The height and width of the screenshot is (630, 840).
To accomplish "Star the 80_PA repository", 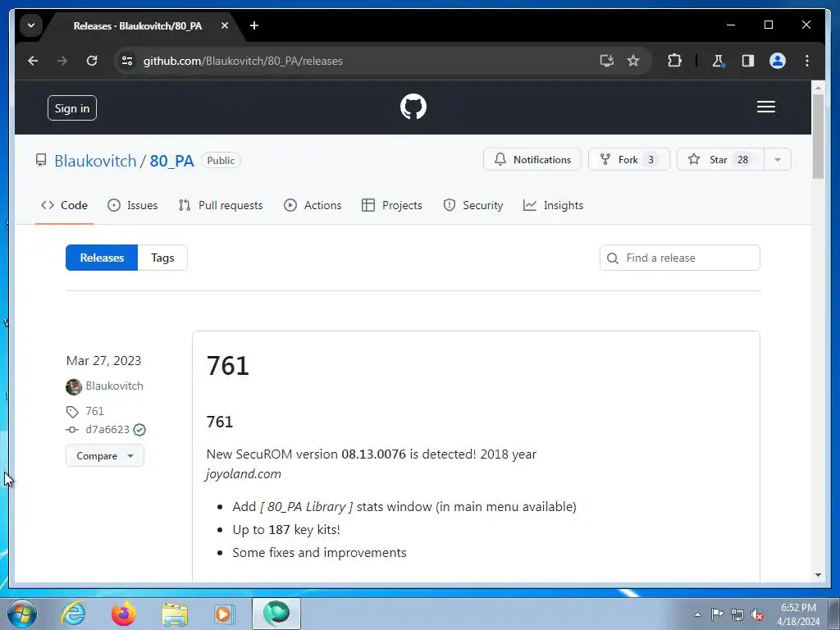I will pos(720,160).
